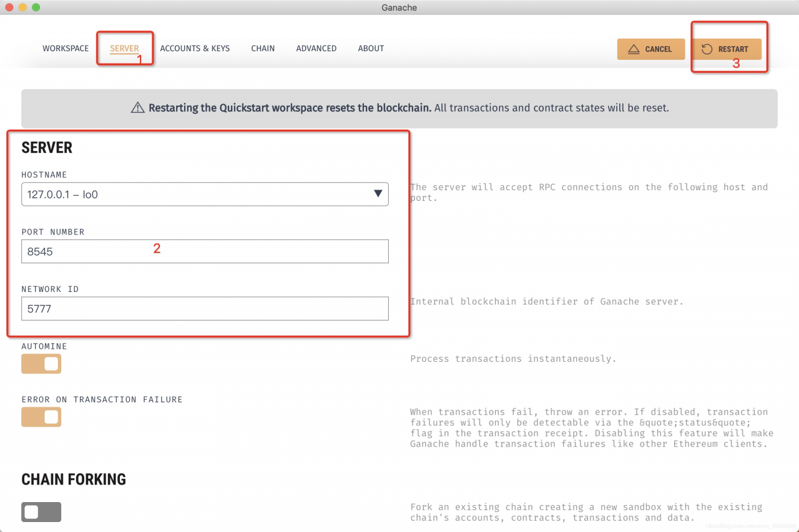
Task: Click the "CHAIN FORKING" section heading
Action: (x=74, y=480)
